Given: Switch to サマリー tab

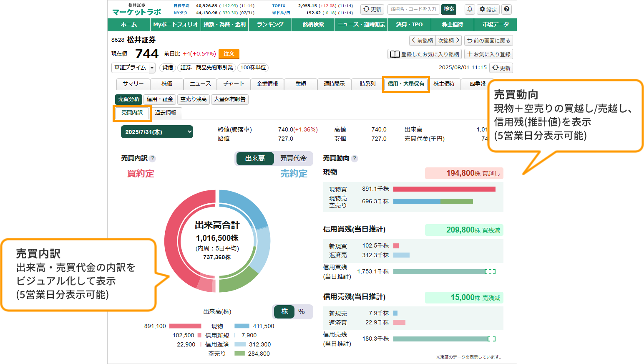Looking at the screenshot, I should 133,84.
